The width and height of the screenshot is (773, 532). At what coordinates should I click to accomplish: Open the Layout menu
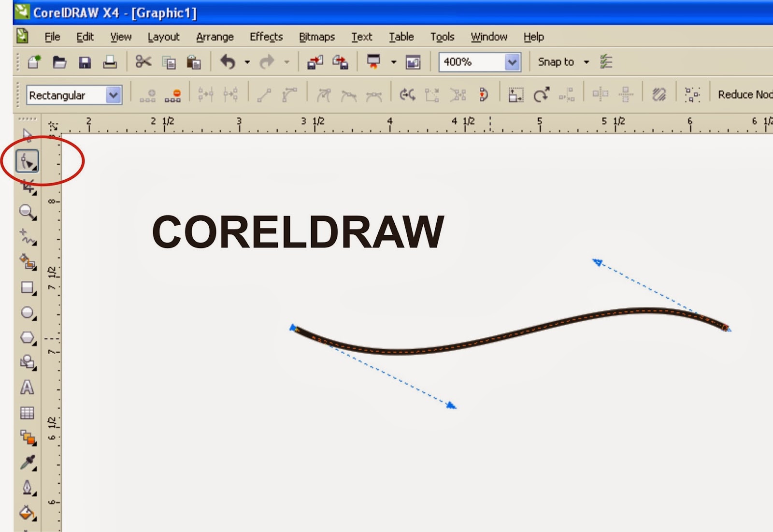coord(163,37)
